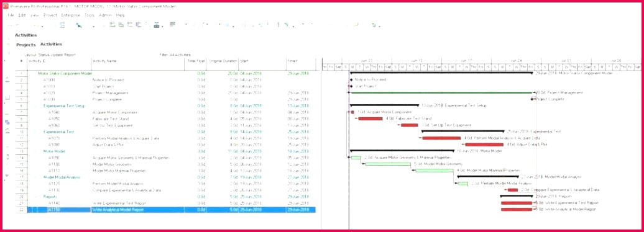Viewport: 644px width, 232px height.
Task: Click the dark stacked-bars icon in top toolbar
Action: tap(173, 25)
